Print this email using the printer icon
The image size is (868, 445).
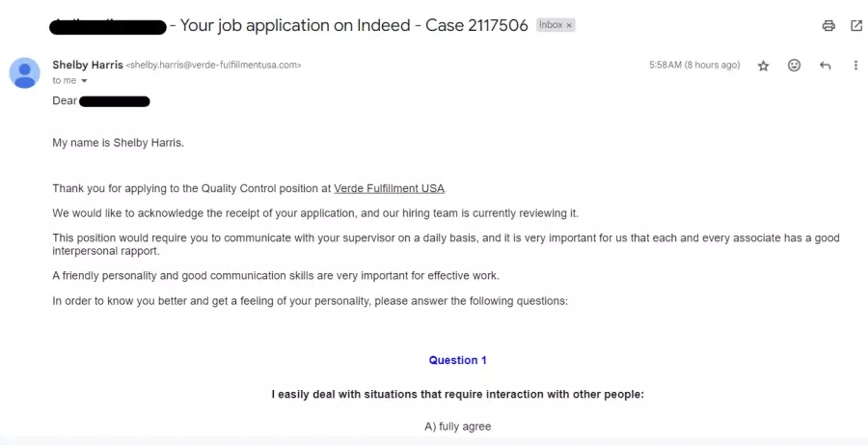828,25
